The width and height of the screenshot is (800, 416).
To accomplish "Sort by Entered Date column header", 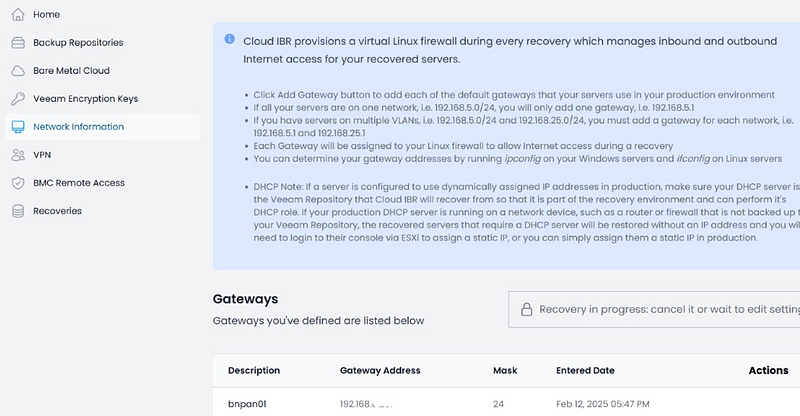I will point(587,370).
